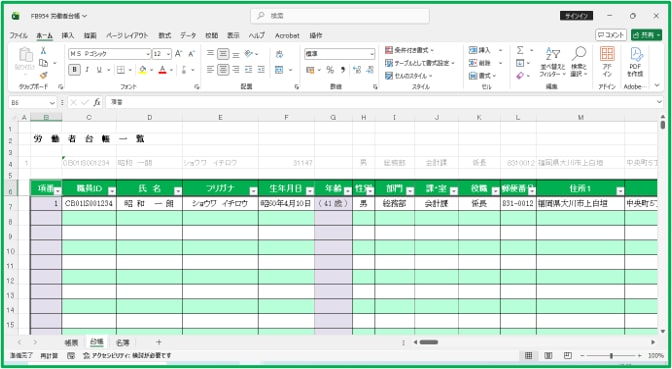Viewport: 672px width, 369px height.
Task: Click the Insert Function fx icon
Action: click(97, 102)
